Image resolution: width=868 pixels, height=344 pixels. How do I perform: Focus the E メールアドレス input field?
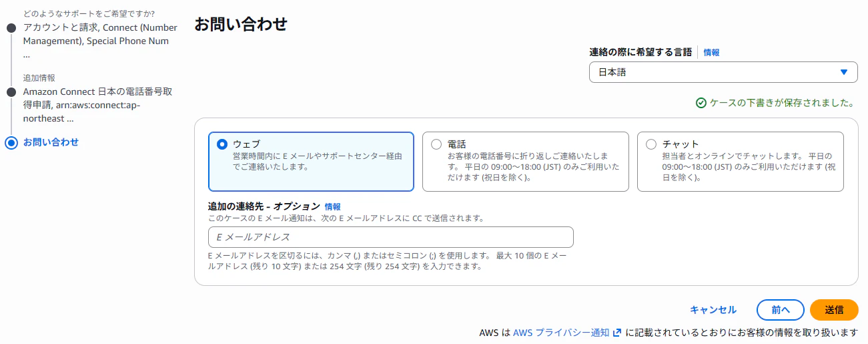coord(391,237)
